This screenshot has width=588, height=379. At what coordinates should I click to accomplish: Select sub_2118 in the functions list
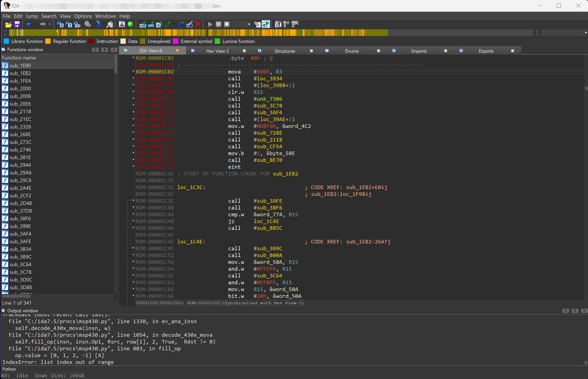(20, 112)
